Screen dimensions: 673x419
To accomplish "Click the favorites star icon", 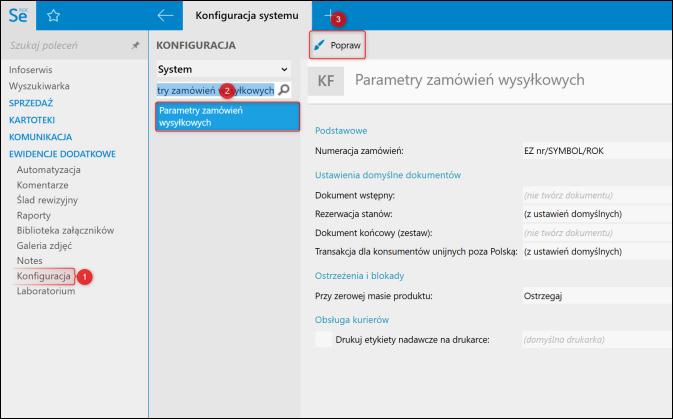I will [x=54, y=16].
